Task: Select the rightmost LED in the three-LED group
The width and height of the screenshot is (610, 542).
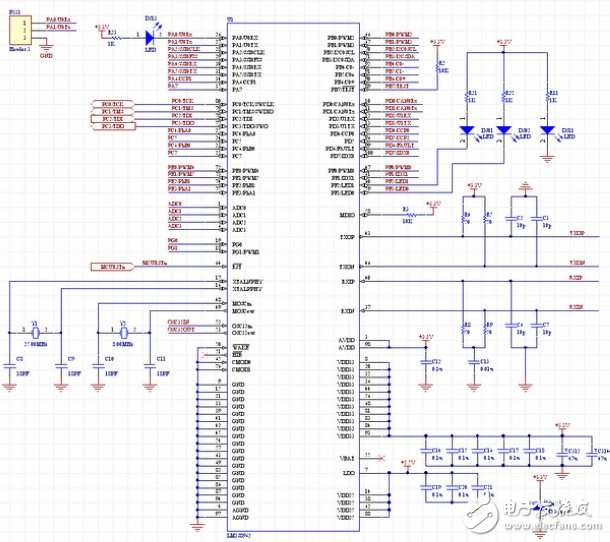Action: 546,130
